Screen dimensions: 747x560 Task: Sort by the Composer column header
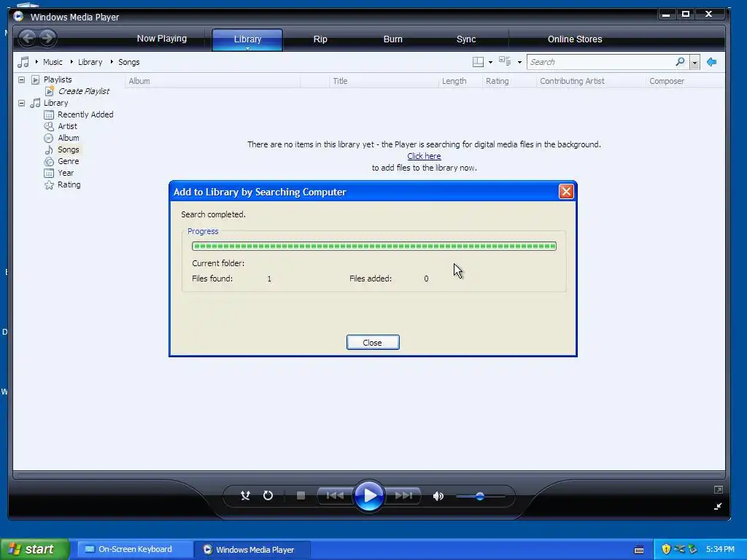coord(685,81)
